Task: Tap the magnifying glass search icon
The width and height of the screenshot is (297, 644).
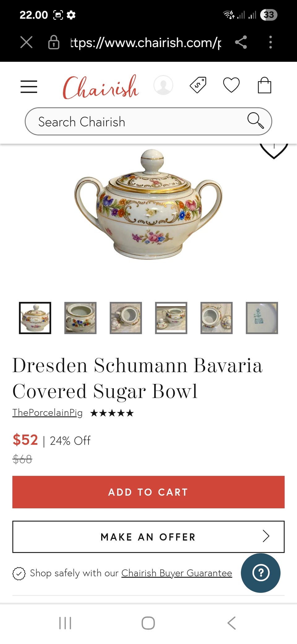Action: [x=256, y=120]
